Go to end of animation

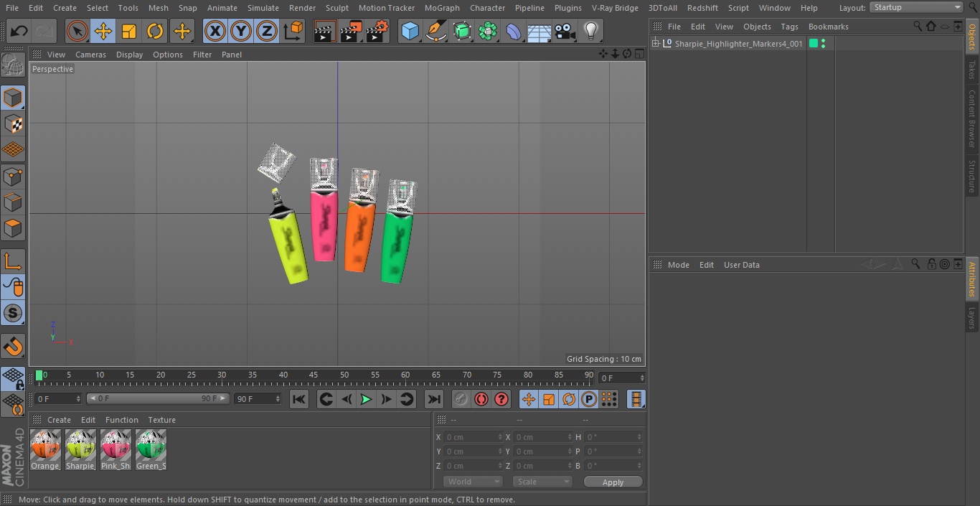(x=434, y=399)
